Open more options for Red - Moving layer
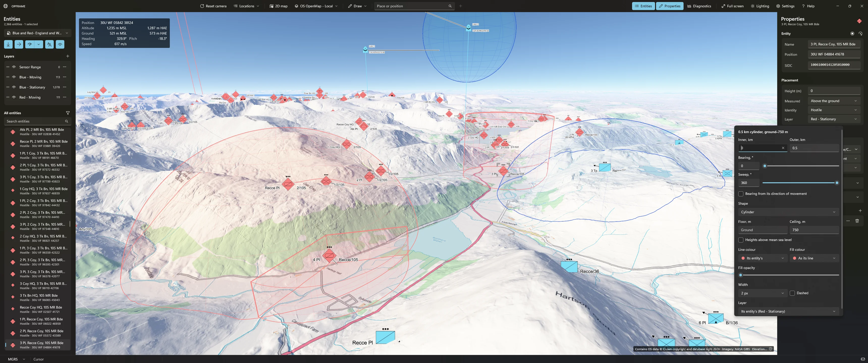Image resolution: width=868 pixels, height=363 pixels. [x=65, y=97]
